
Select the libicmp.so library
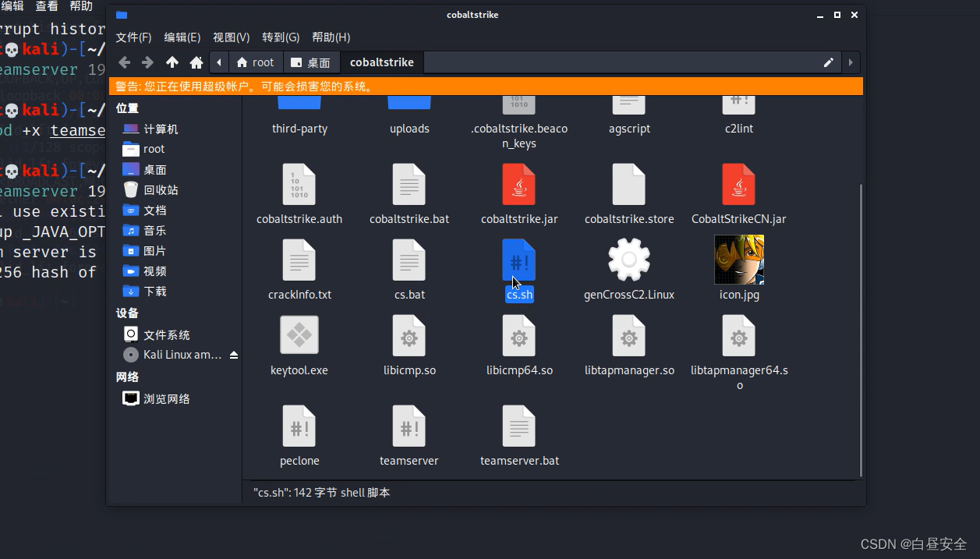(x=409, y=345)
